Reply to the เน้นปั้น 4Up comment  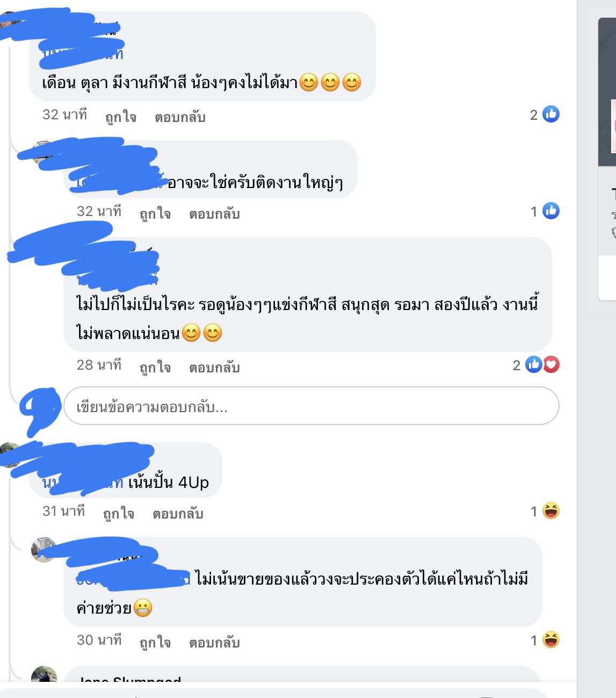click(x=178, y=513)
